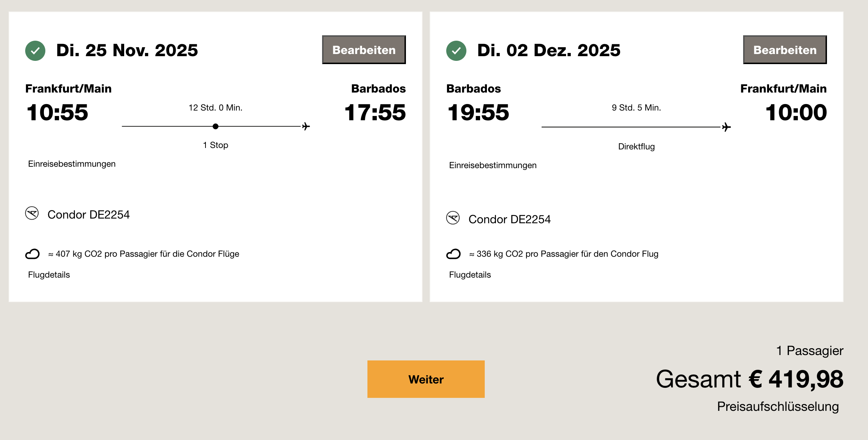The image size is (868, 440).
Task: Click the Gesamt € 419,98 total price
Action: (750, 379)
